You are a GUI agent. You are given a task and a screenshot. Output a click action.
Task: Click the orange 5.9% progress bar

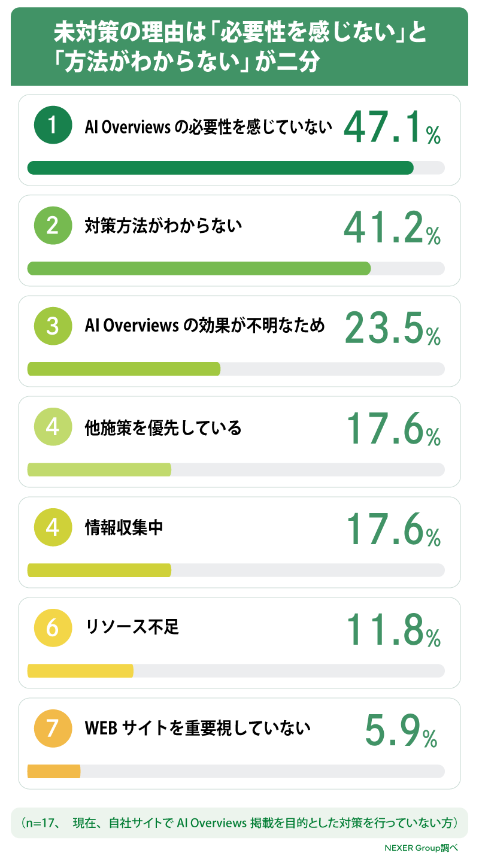[x=236, y=771]
